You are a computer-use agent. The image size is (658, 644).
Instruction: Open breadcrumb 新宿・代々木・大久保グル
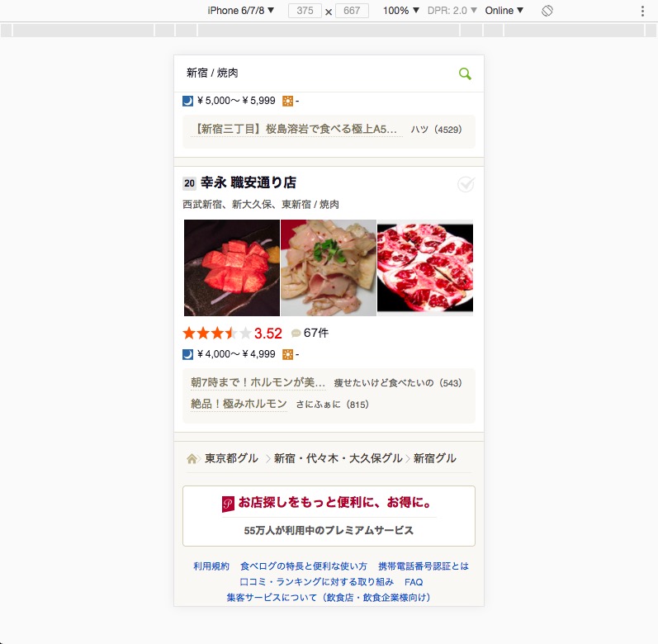[338, 458]
